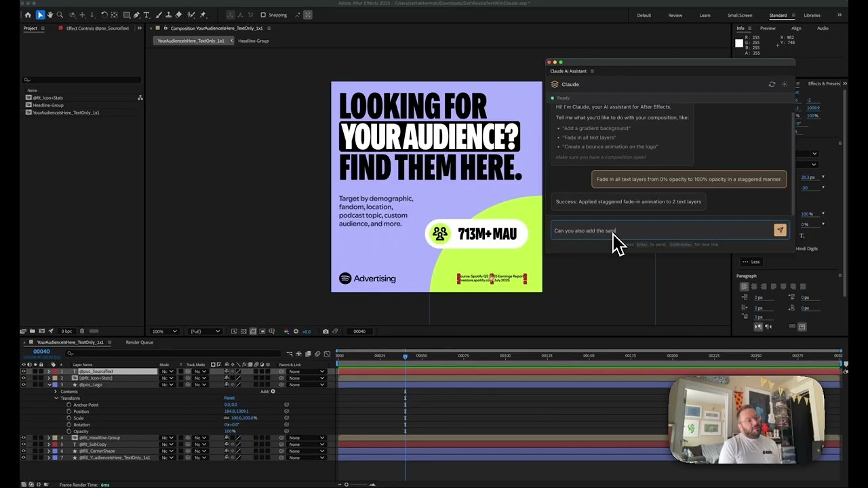Click the Add contents button on @pos_Logo
Image resolution: width=868 pixels, height=488 pixels.
[273, 391]
